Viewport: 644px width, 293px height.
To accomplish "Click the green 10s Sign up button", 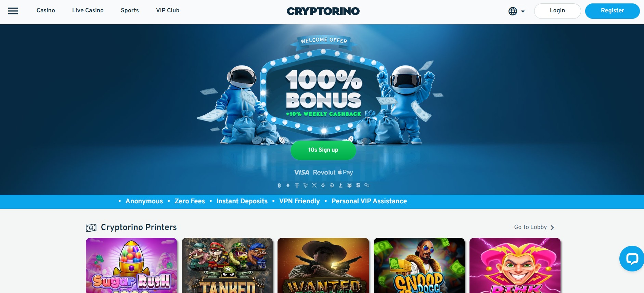I will coord(323,150).
